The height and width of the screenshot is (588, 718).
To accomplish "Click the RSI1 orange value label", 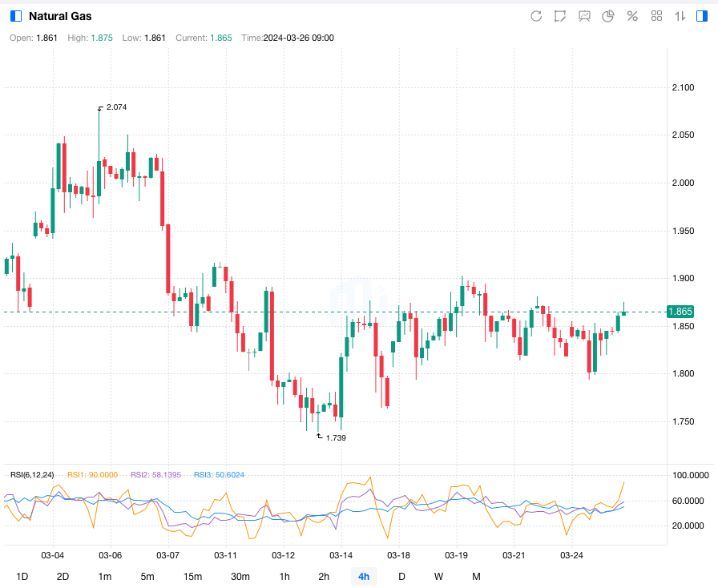I will pos(93,475).
